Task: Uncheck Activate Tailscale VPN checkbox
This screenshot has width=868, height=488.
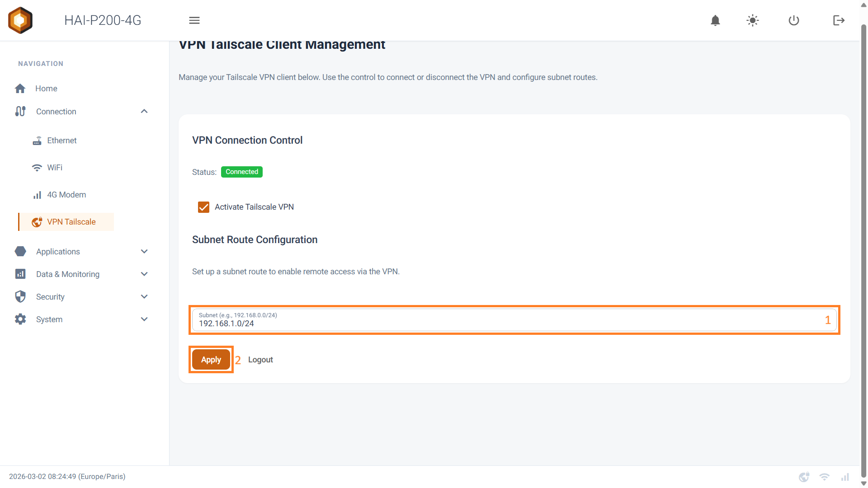Action: (x=204, y=207)
